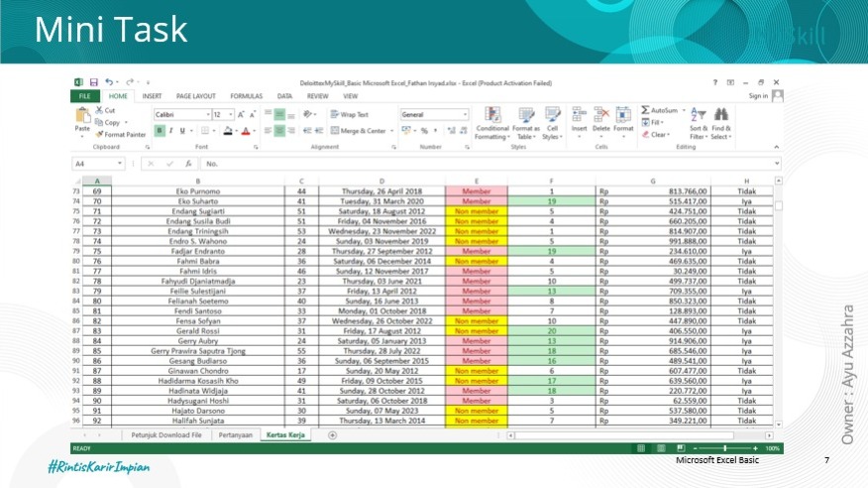The height and width of the screenshot is (488, 868).
Task: Click the Increase Indent icon
Action: click(319, 131)
